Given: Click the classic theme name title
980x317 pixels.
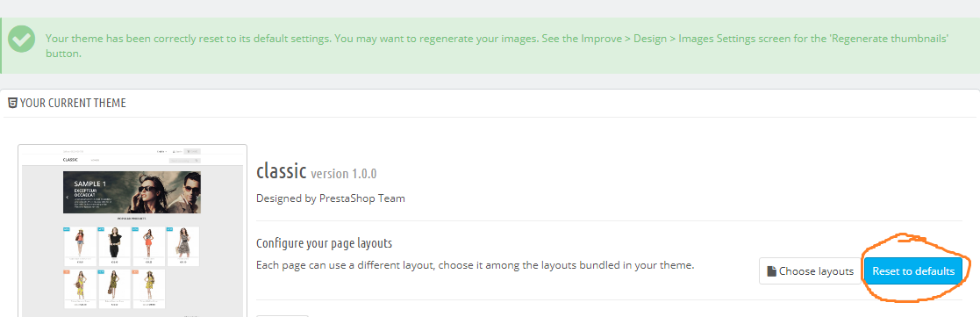Looking at the screenshot, I should (x=282, y=171).
